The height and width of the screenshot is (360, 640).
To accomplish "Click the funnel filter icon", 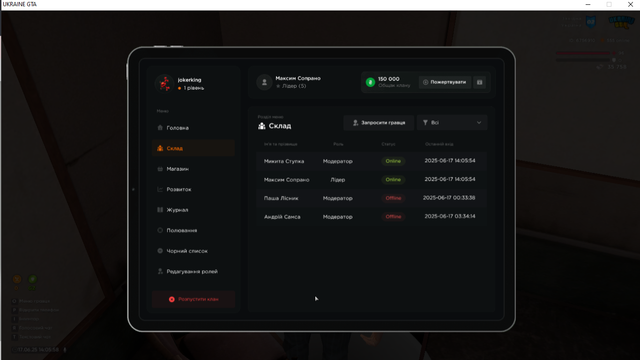I will (x=425, y=122).
